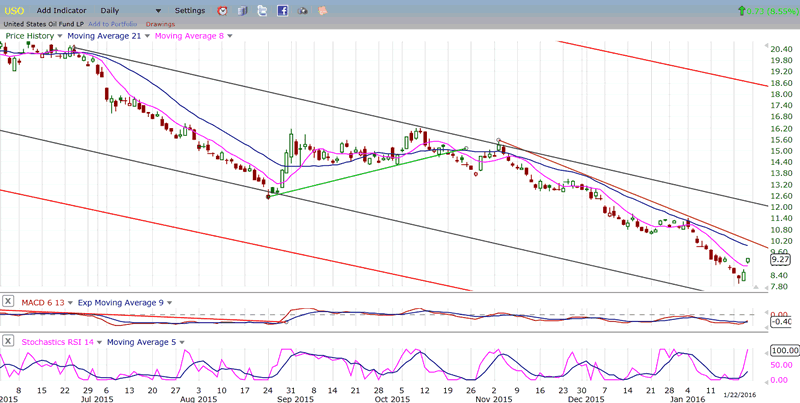Click the alarm clock alert icon
The image size is (800, 403).
coord(222,10)
